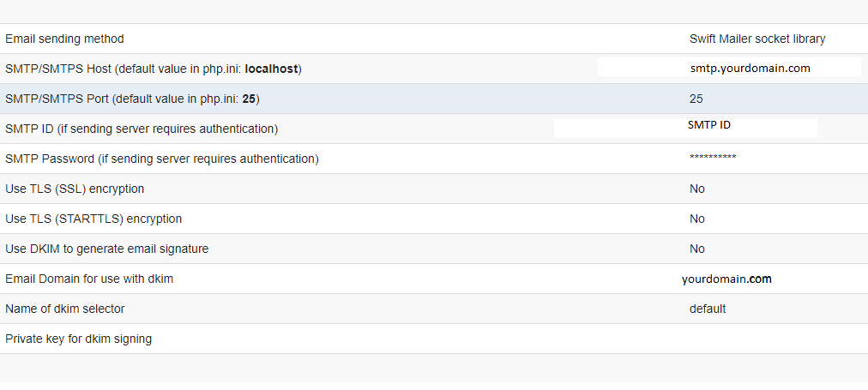The width and height of the screenshot is (868, 390).
Task: Click the Email Domain for dkim label
Action: pos(89,279)
